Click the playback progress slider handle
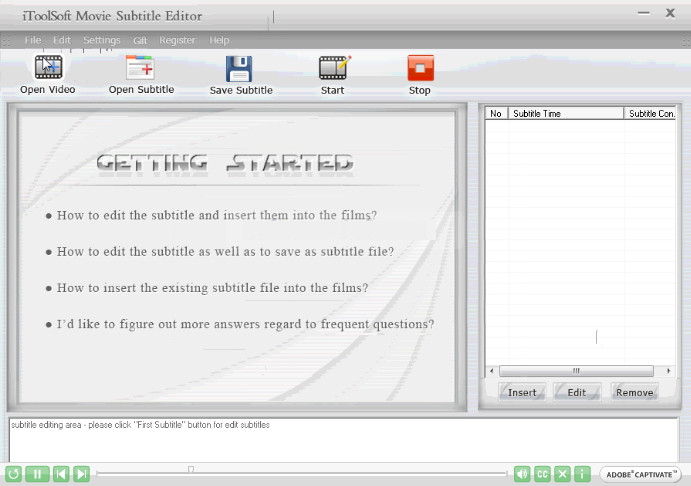 pos(191,470)
